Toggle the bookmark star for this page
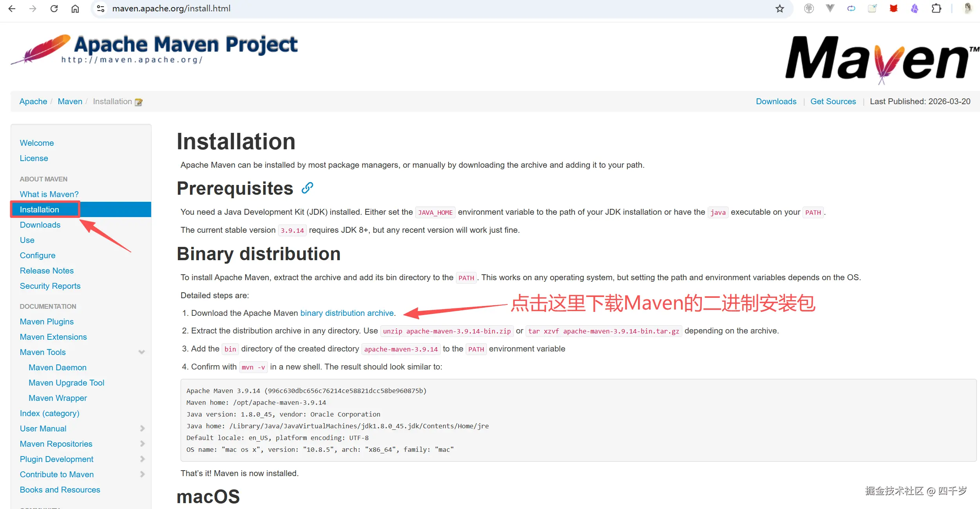 point(779,8)
